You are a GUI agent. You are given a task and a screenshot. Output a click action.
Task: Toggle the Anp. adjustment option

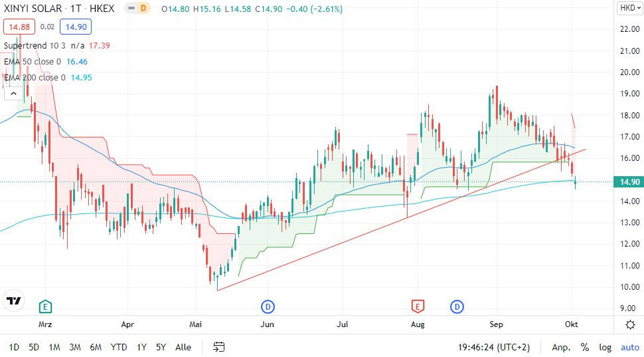561,347
